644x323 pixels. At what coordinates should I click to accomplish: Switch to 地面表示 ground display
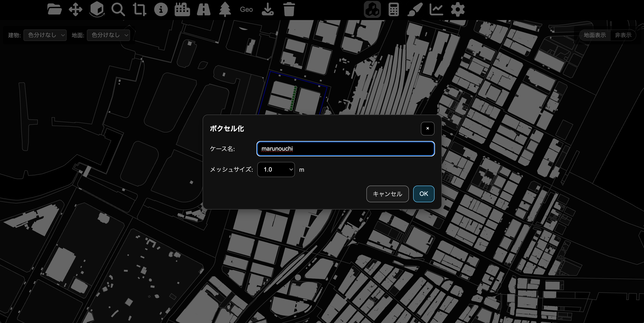(x=595, y=35)
